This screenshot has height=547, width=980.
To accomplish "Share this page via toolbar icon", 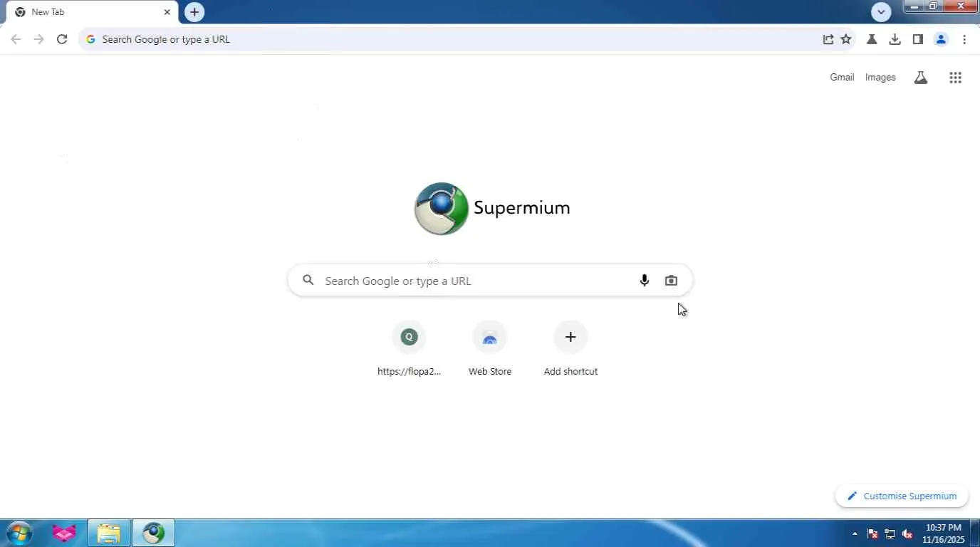I will pos(828,40).
